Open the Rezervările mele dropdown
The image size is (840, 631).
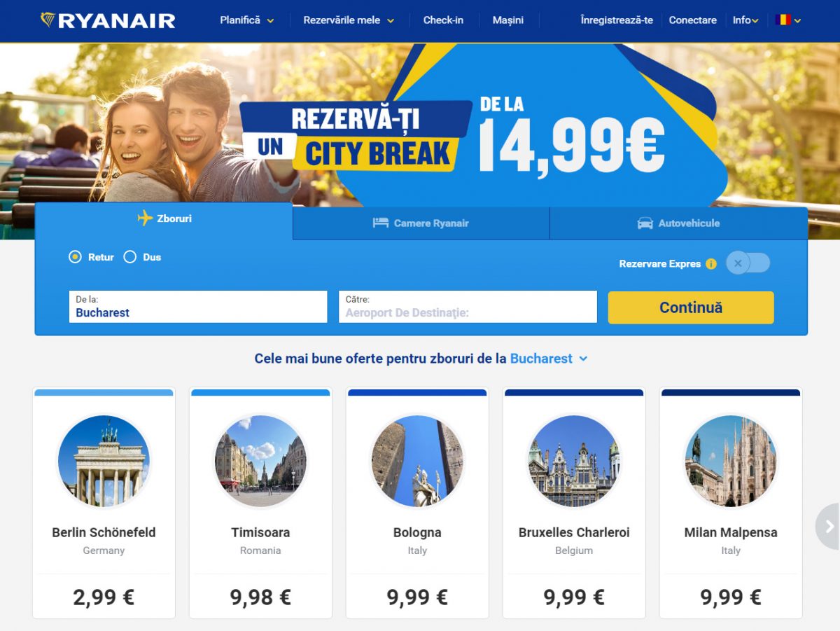tap(349, 20)
